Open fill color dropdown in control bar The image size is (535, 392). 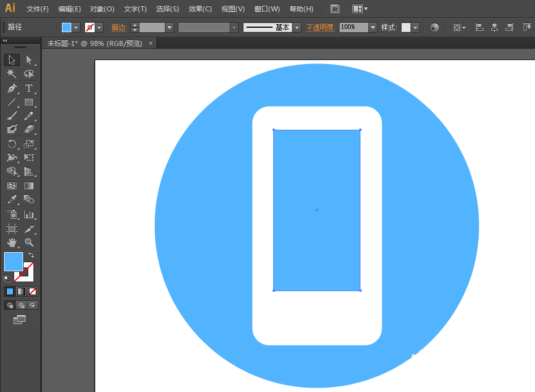pyautogui.click(x=76, y=28)
